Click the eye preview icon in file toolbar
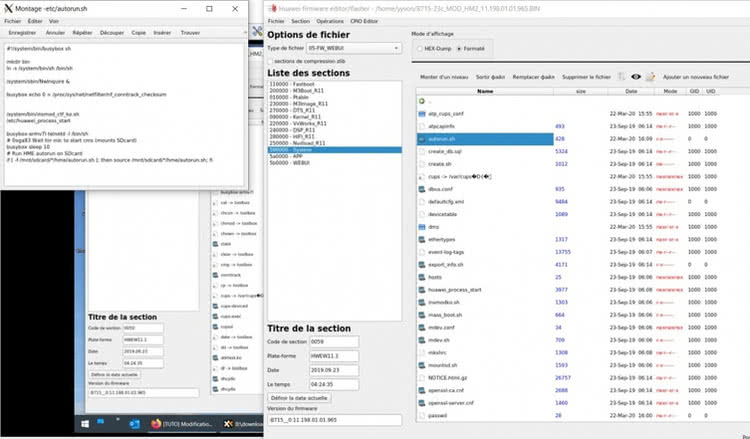750x439 pixels. point(635,76)
